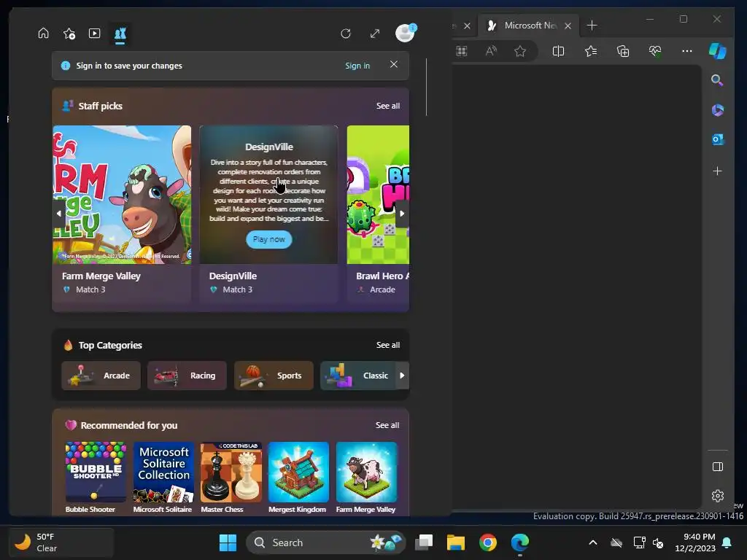Open the Sports category
Screen dimensions: 747x560
pyautogui.click(x=274, y=376)
